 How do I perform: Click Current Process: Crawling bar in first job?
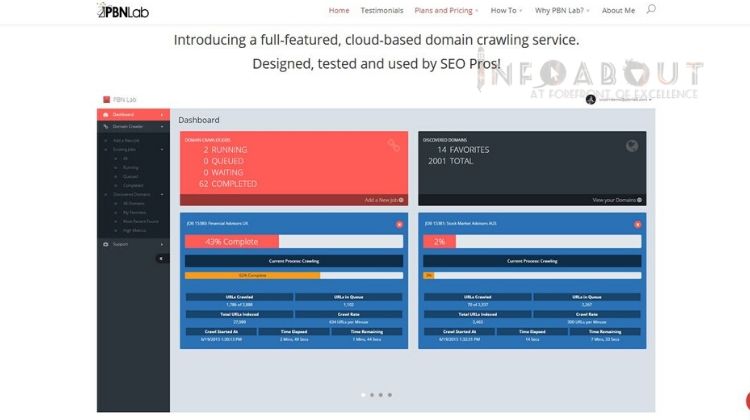[294, 261]
